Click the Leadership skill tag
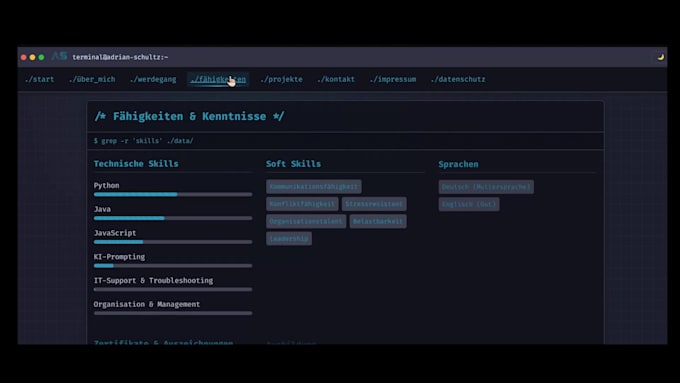The width and height of the screenshot is (680, 383). coord(289,239)
